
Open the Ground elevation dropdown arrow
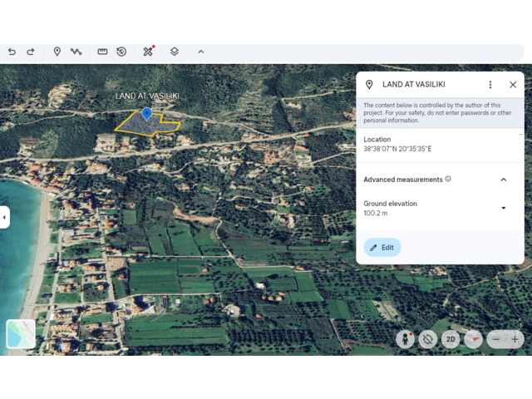point(503,208)
